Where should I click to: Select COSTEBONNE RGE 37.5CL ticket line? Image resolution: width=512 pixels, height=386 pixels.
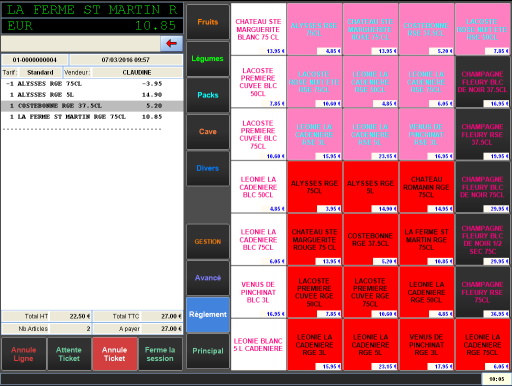click(92, 106)
